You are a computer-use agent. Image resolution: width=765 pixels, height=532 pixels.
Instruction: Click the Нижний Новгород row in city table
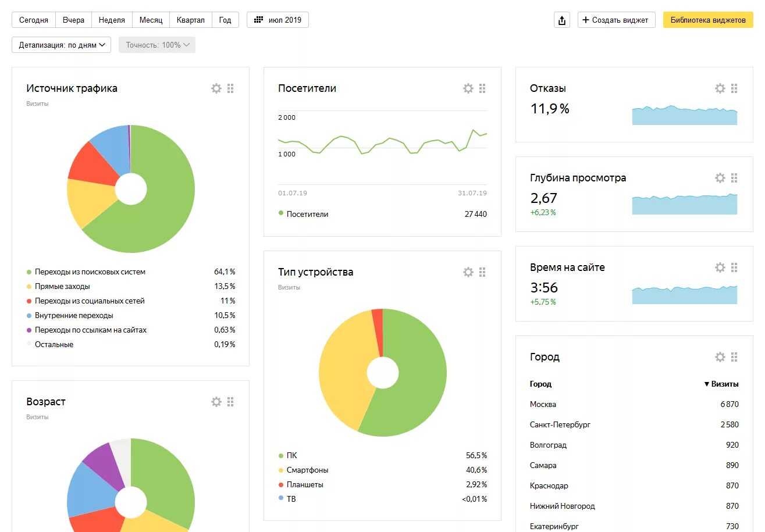pos(634,506)
